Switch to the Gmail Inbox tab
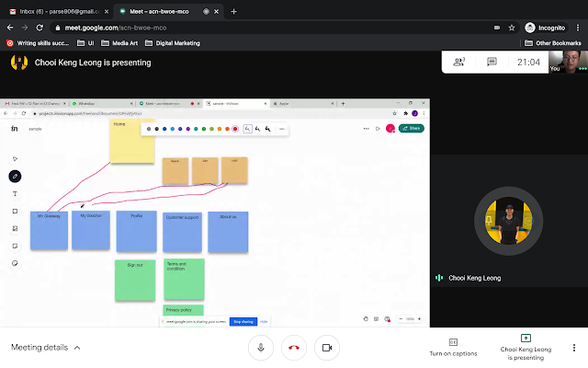 pyautogui.click(x=60, y=12)
